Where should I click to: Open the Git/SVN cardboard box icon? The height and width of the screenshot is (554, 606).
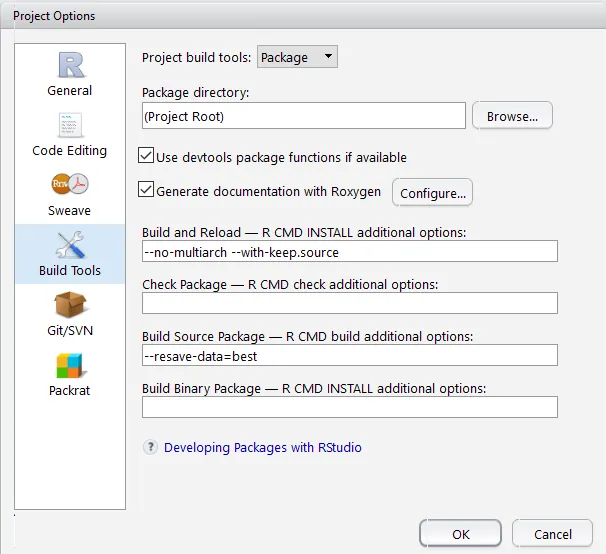click(70, 305)
